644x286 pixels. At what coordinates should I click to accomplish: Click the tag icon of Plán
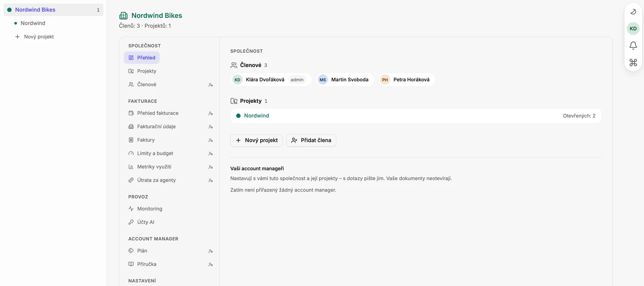pyautogui.click(x=131, y=251)
